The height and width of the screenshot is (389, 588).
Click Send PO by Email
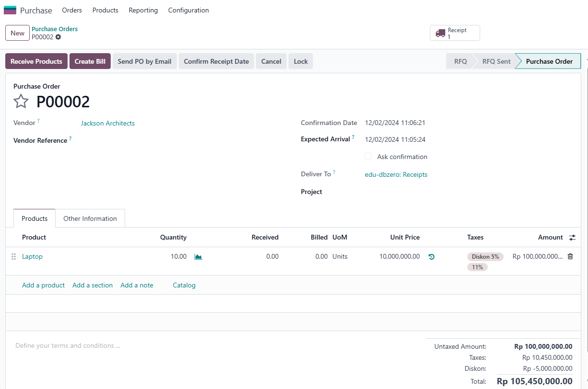click(x=145, y=61)
